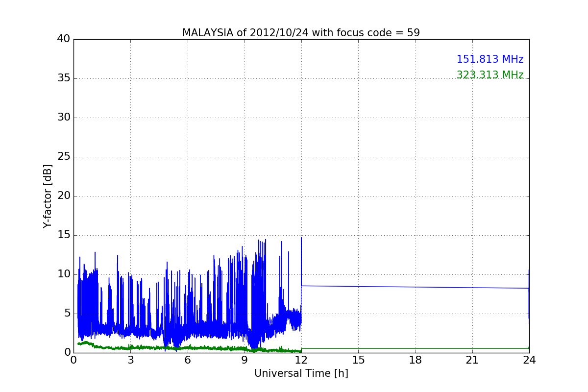The width and height of the screenshot is (588, 392).
Task: Click the x-axis tick label 12
Action: point(301,360)
